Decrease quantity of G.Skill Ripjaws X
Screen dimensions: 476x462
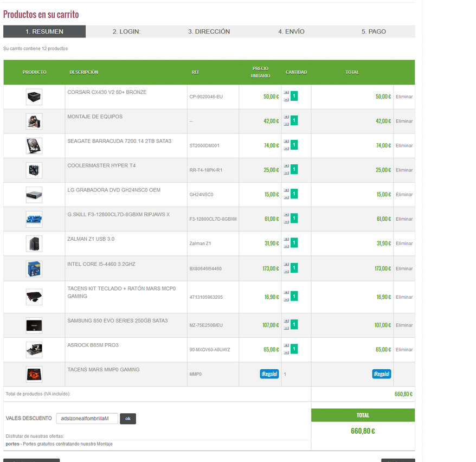point(286,222)
